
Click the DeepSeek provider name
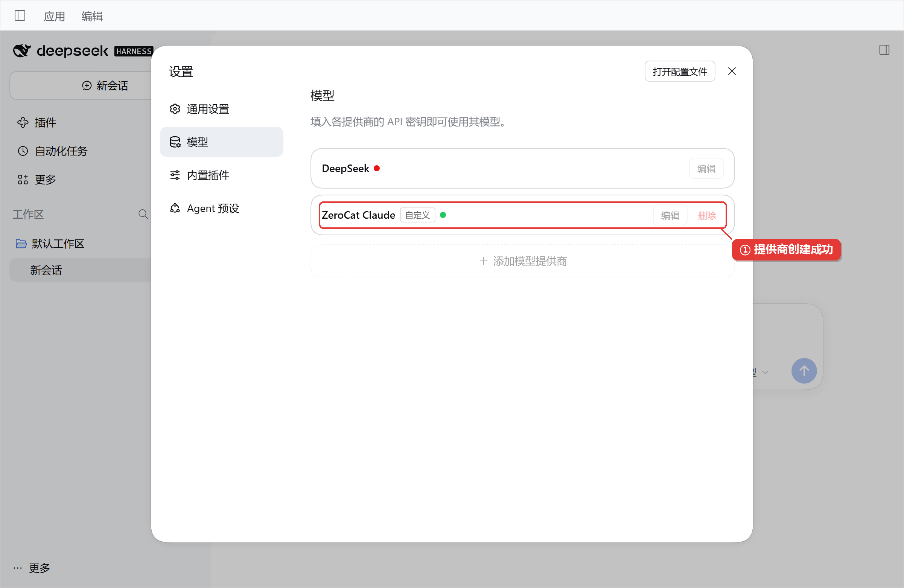pos(345,168)
